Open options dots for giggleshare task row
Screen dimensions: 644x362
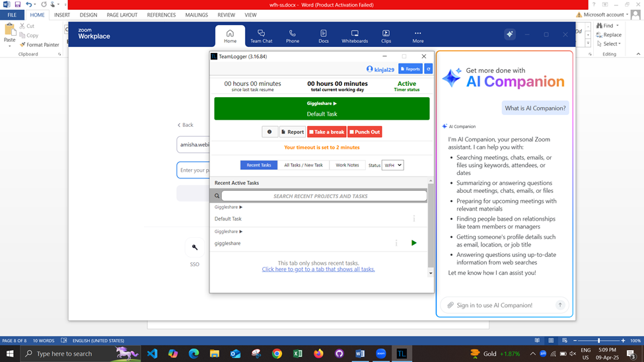click(396, 243)
